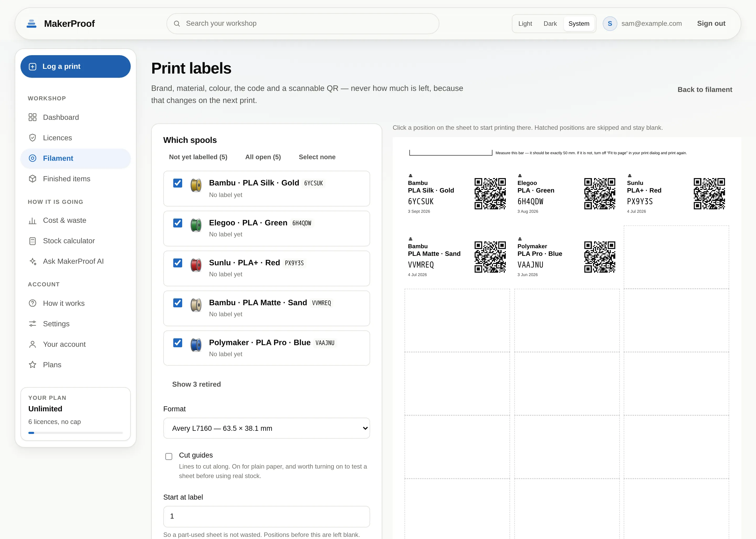Click the QR code on the VAAJNU label
This screenshot has width=756, height=539.
pos(600,257)
